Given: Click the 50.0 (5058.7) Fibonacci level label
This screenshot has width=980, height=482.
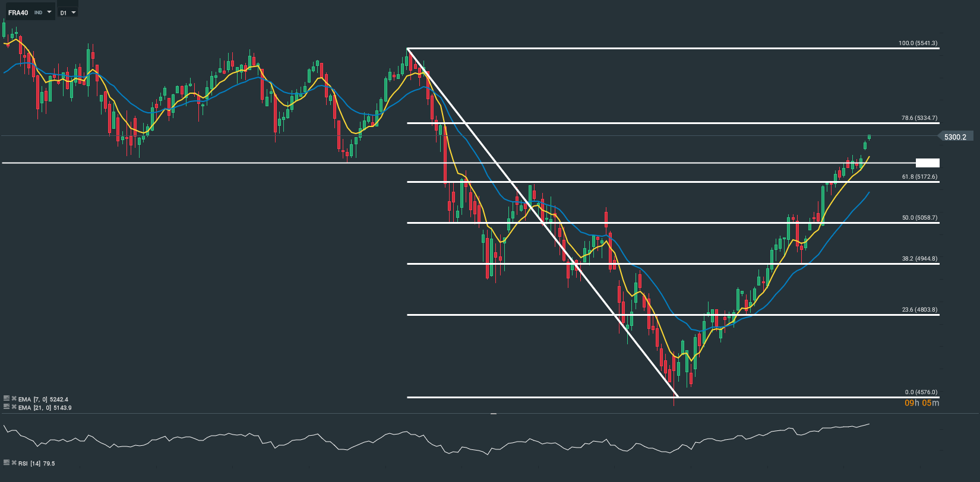Looking at the screenshot, I should (919, 218).
